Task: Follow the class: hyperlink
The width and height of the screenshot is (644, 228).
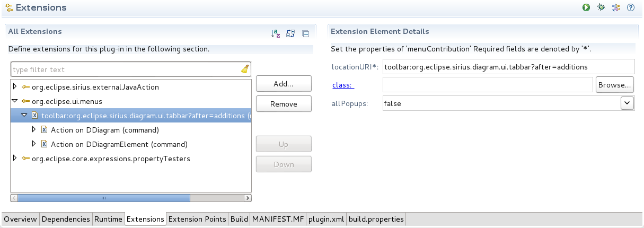Action: 343,85
